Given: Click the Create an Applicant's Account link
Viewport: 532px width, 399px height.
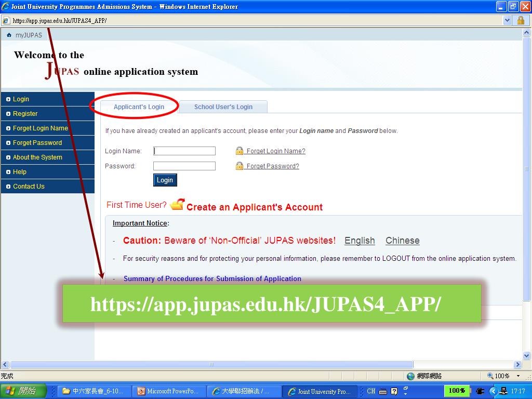Looking at the screenshot, I should (255, 207).
